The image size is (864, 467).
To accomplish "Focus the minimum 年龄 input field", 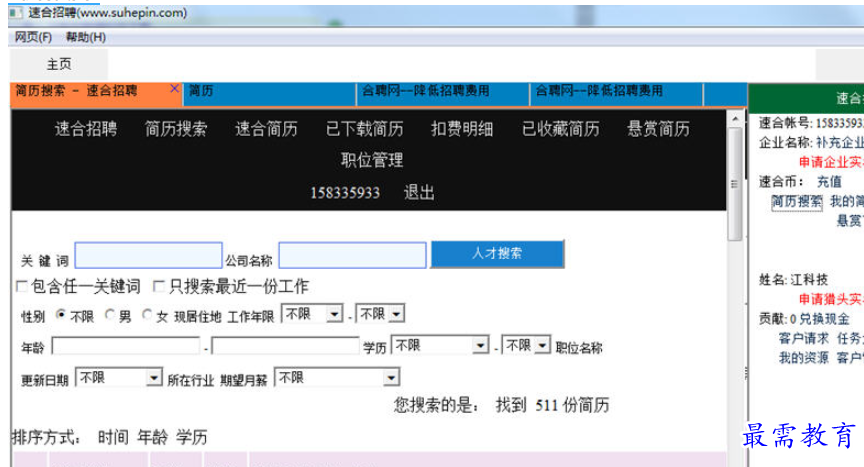I will pos(126,346).
